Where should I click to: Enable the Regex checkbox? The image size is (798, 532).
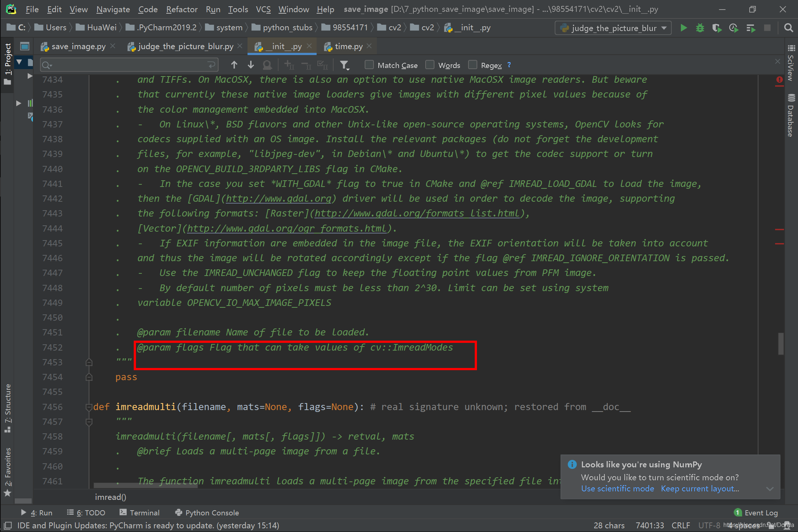pos(473,65)
